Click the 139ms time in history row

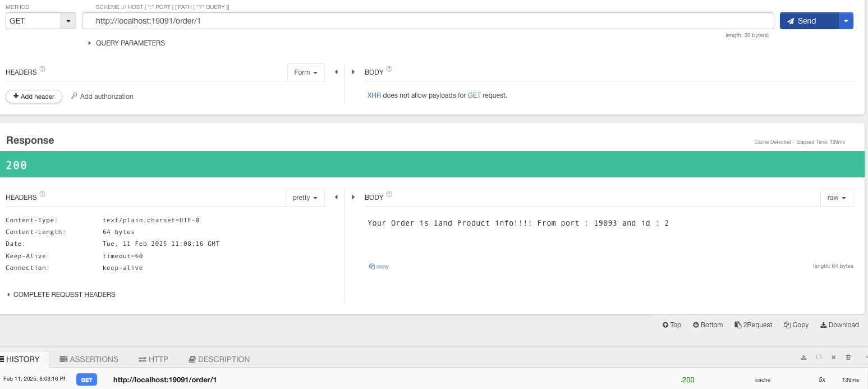point(851,380)
